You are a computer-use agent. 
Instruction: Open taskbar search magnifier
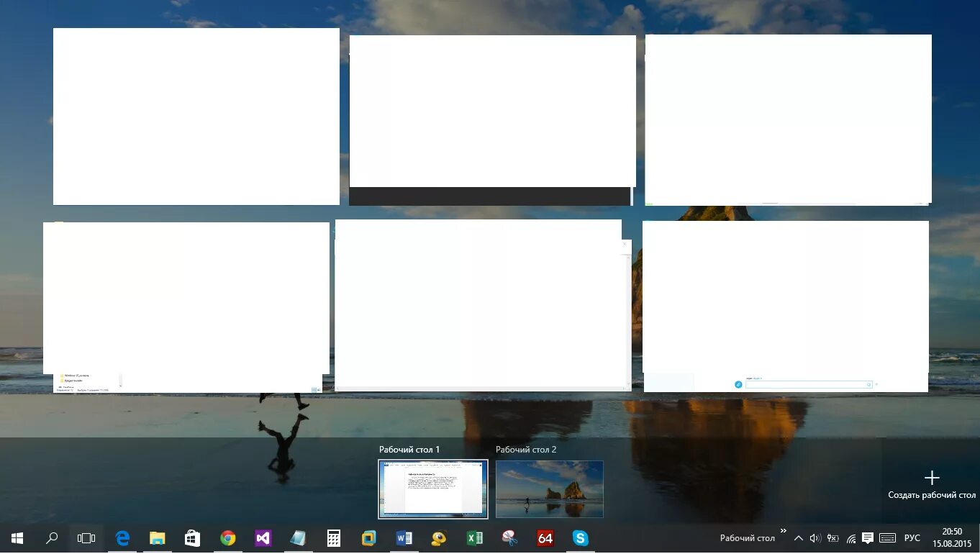(52, 537)
